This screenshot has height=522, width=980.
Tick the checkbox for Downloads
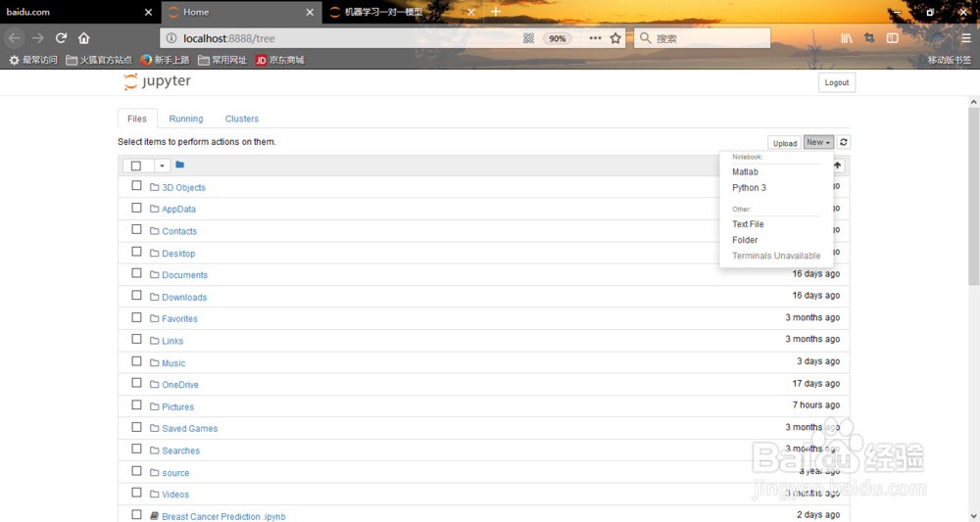click(136, 295)
